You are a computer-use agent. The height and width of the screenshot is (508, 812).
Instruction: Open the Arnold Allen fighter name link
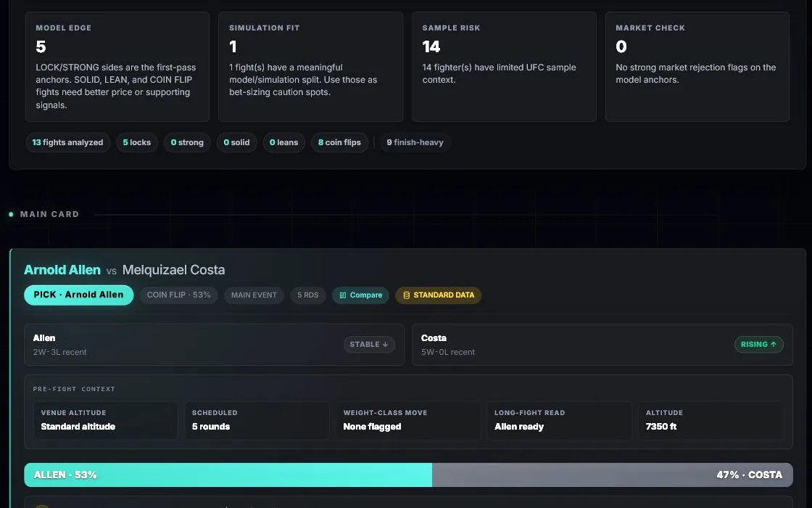(x=62, y=270)
